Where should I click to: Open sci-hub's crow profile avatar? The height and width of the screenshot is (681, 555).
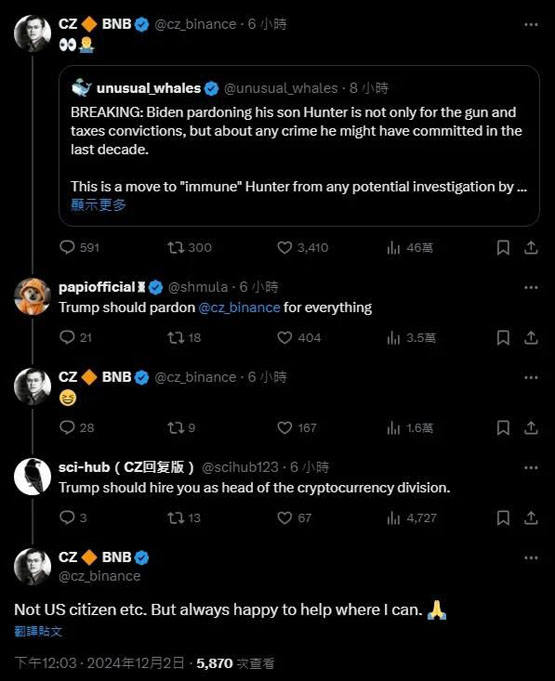pos(32,476)
